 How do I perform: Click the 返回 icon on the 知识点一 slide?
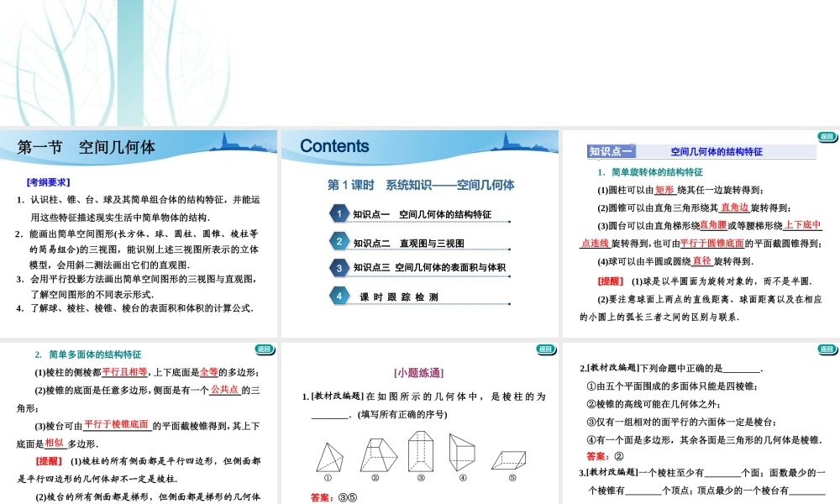(x=827, y=137)
